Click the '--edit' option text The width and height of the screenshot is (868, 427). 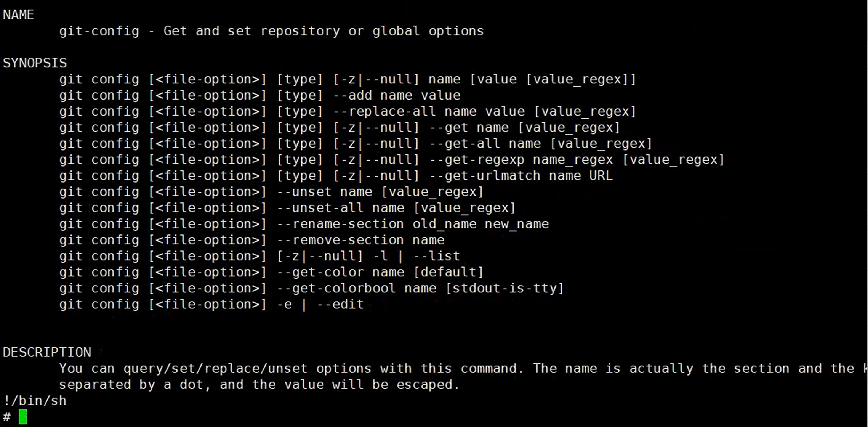(x=340, y=304)
